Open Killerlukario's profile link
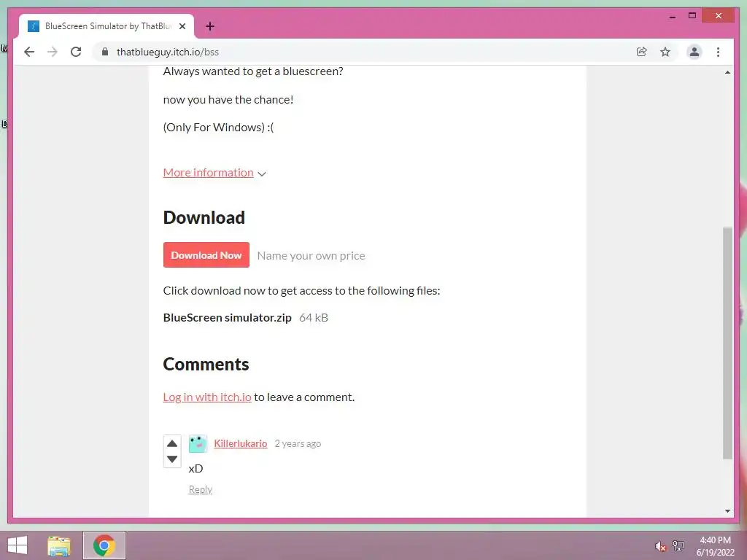The image size is (747, 560). coord(241,443)
